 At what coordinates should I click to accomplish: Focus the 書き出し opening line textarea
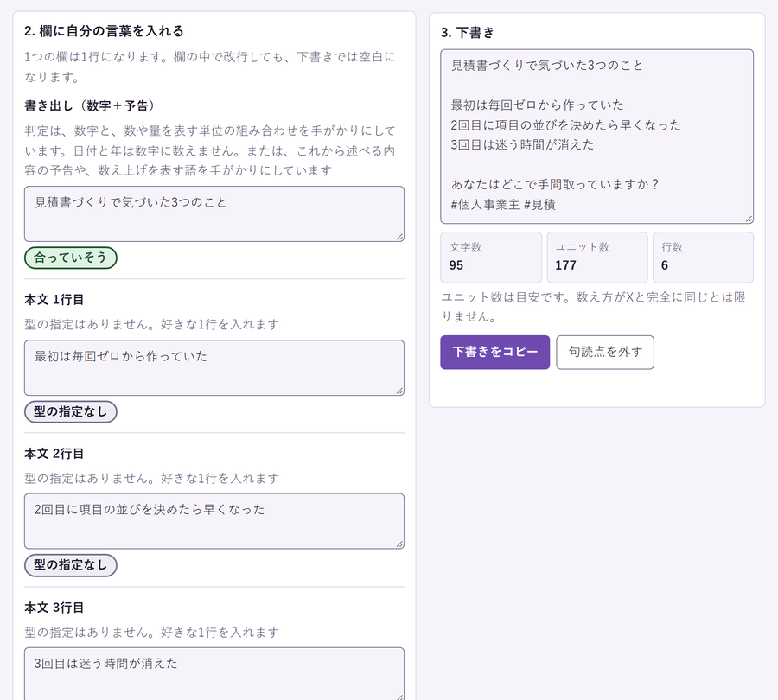[x=214, y=213]
